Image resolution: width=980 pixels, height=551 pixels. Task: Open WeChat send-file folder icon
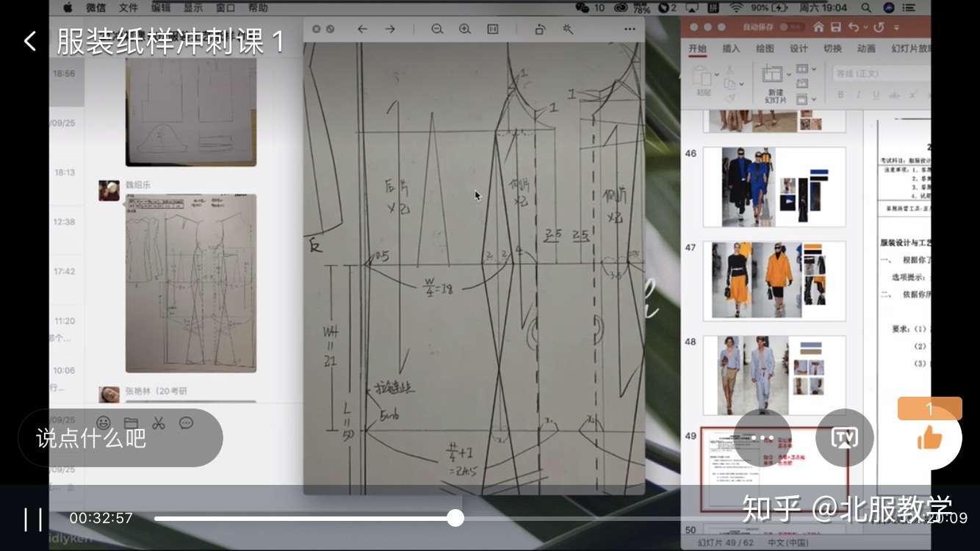(131, 422)
